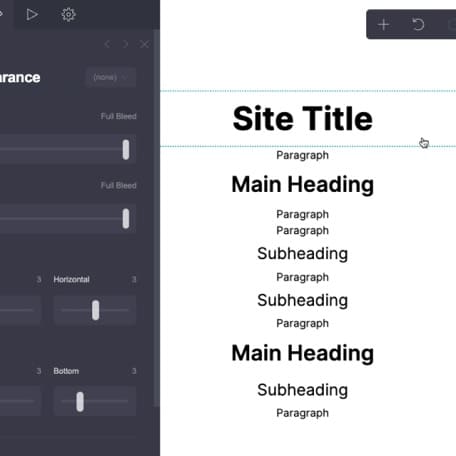Image resolution: width=456 pixels, height=456 pixels.
Task: Click the Bottom label
Action: tap(66, 371)
